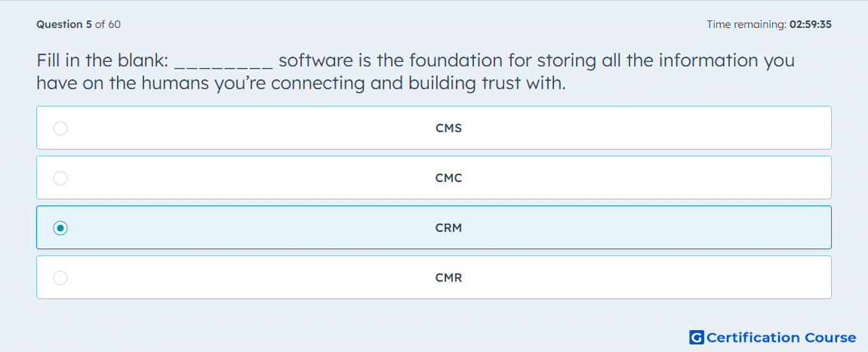The image size is (868, 352).
Task: Click the CMS answer label text
Action: click(448, 128)
